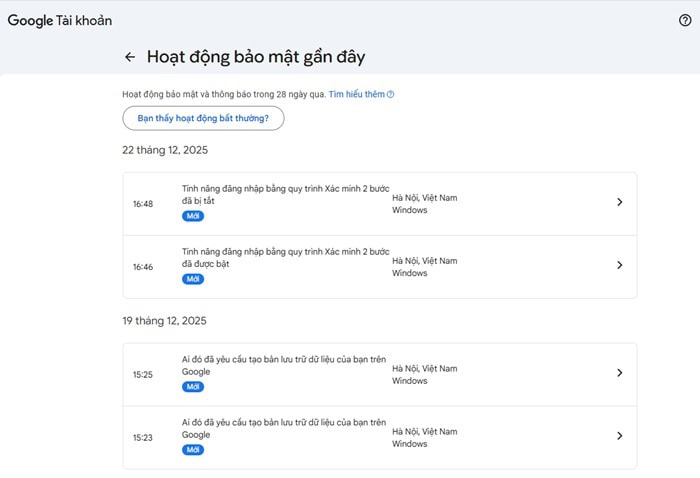The width and height of the screenshot is (700, 478).
Task: Go back using the left arrow icon
Action: (129, 57)
